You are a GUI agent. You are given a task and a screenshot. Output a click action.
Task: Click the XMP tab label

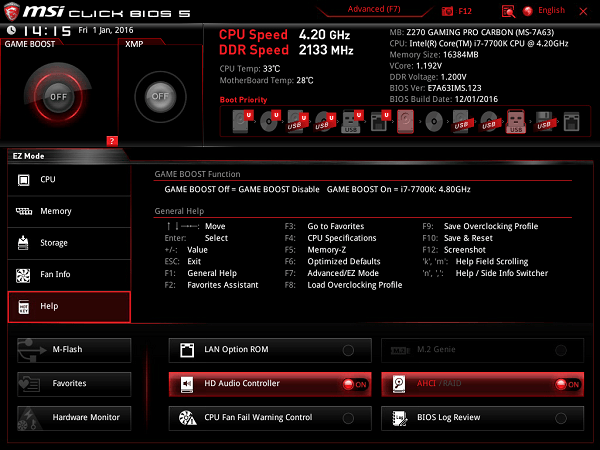134,44
